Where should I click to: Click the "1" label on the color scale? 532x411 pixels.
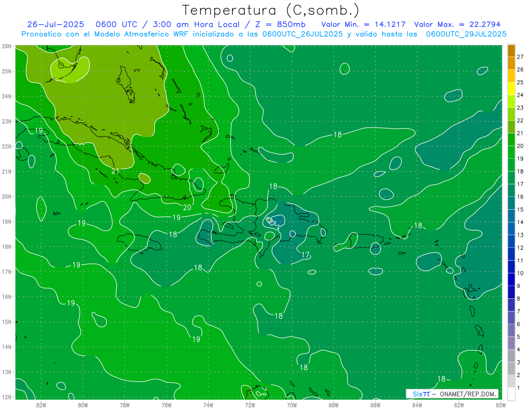point(519,388)
